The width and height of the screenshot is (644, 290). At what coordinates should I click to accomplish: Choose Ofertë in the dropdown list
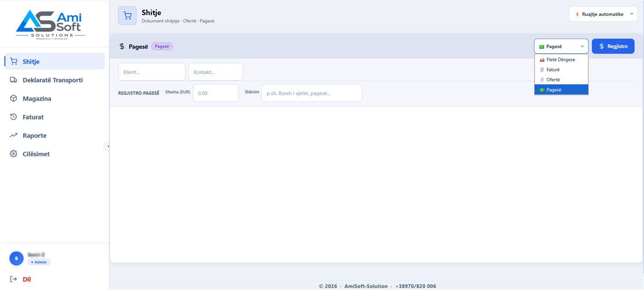pyautogui.click(x=561, y=80)
